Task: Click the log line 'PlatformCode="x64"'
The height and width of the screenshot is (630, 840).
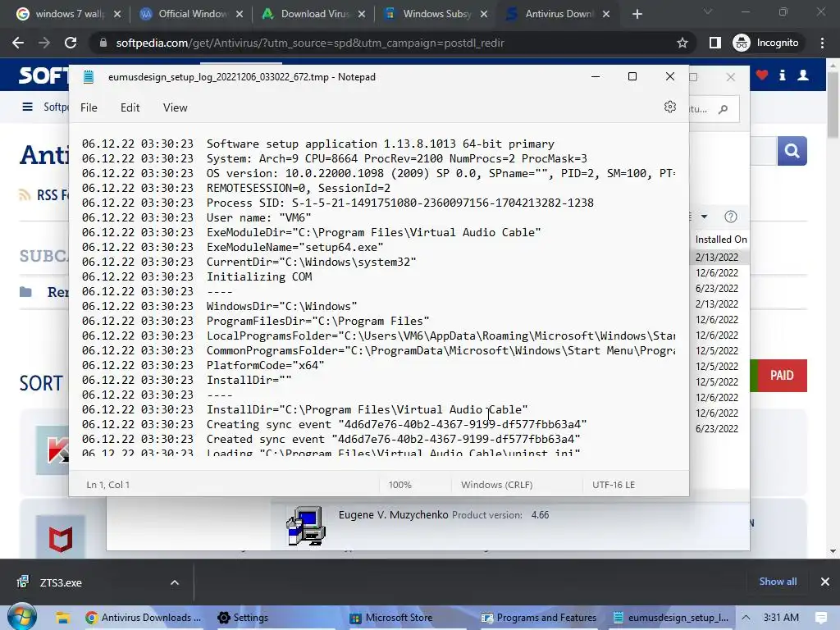Action: click(x=266, y=365)
